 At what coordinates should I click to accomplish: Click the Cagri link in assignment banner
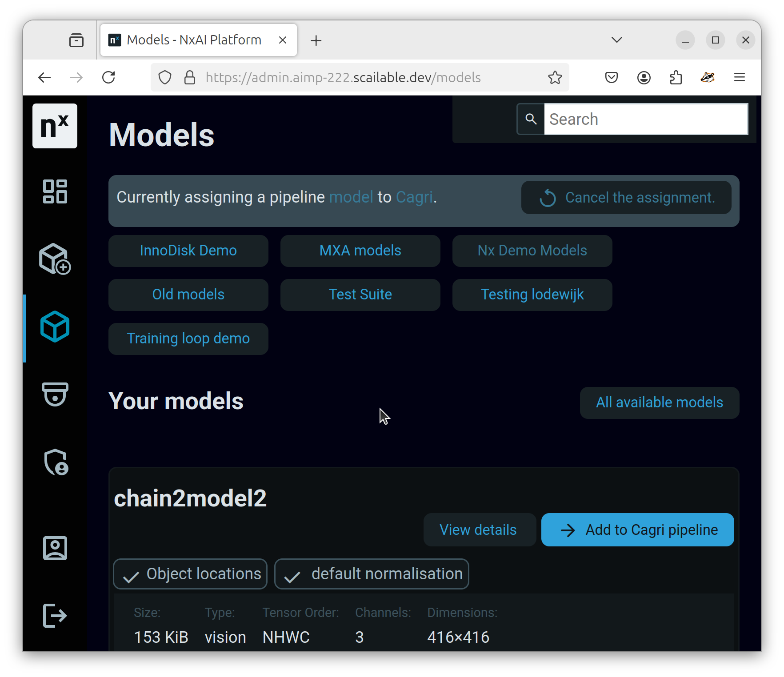point(414,197)
